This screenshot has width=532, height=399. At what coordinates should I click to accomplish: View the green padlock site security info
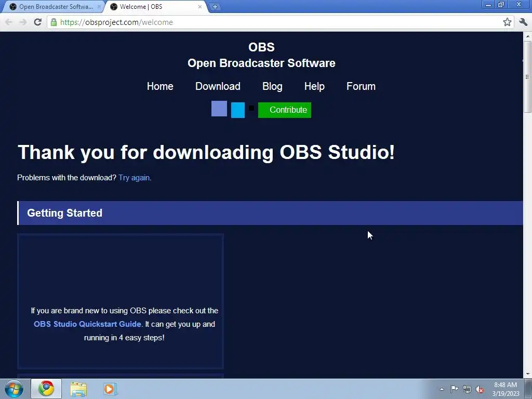pyautogui.click(x=54, y=22)
